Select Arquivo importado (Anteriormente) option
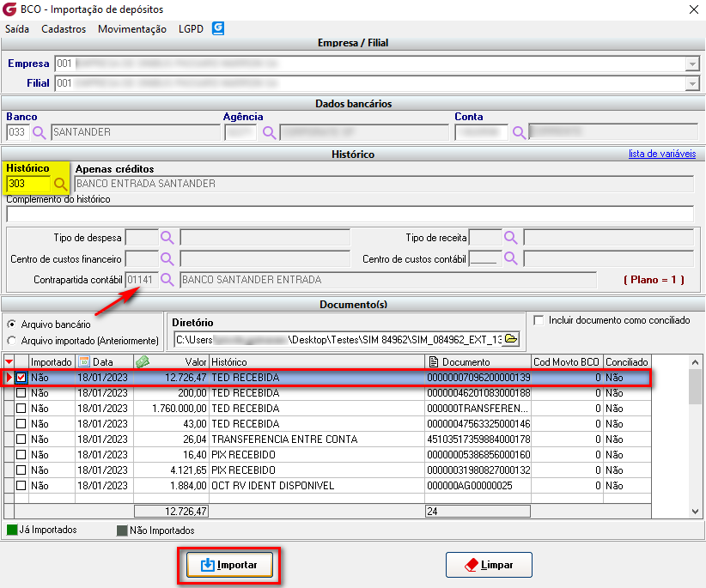The image size is (706, 588). point(12,341)
